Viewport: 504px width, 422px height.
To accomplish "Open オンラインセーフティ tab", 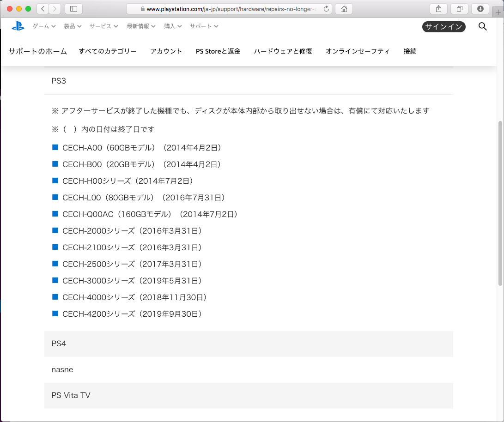I will (x=358, y=51).
